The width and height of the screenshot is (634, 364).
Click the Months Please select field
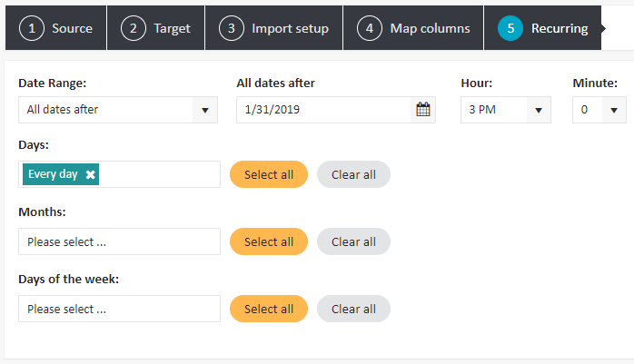[119, 241]
